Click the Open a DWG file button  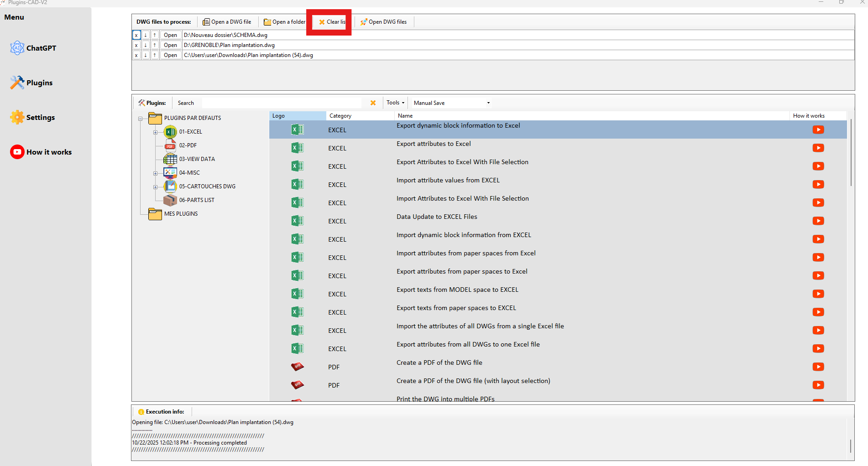click(227, 22)
